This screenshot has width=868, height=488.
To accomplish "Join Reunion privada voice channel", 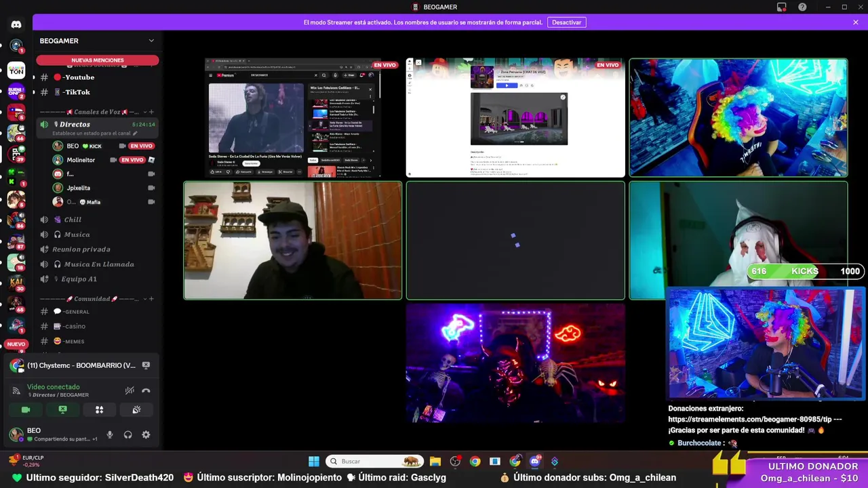I will click(97, 249).
